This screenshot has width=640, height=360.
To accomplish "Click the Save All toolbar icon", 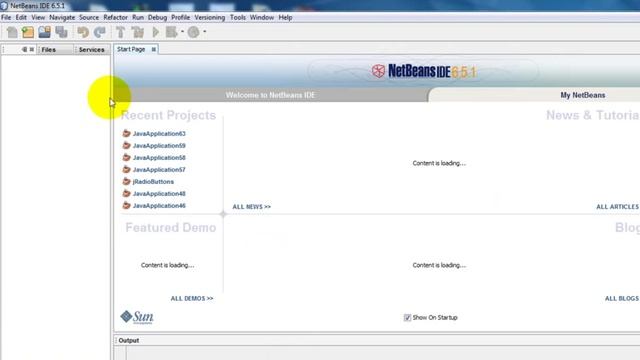I will [61, 32].
